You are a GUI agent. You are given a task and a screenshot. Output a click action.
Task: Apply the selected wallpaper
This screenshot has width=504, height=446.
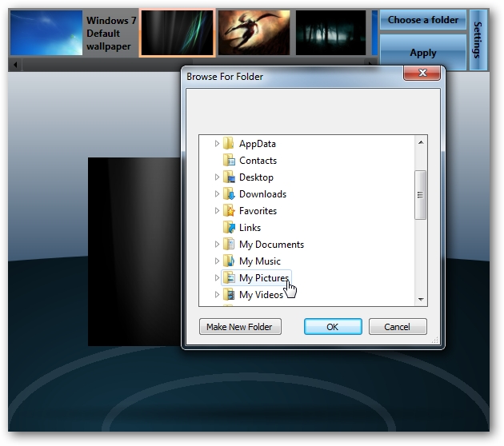[422, 52]
